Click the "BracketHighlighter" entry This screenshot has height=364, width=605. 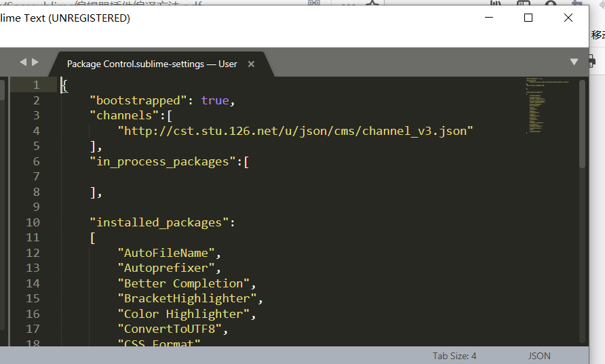pyautogui.click(x=187, y=298)
